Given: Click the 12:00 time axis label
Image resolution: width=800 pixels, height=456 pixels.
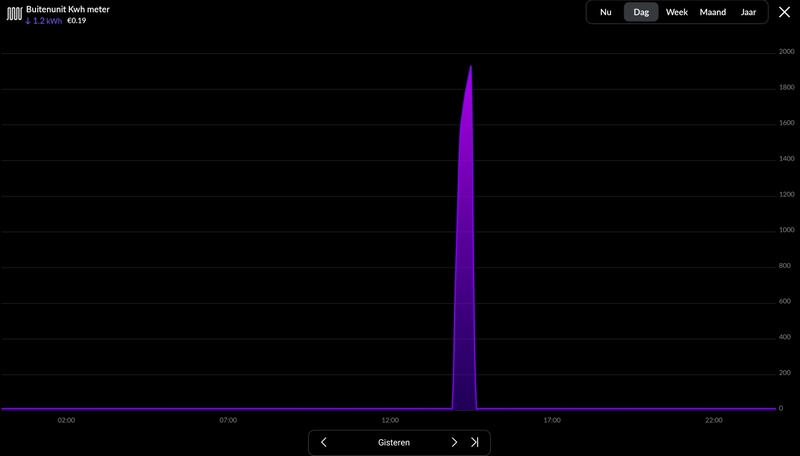Looking at the screenshot, I should click(x=390, y=420).
